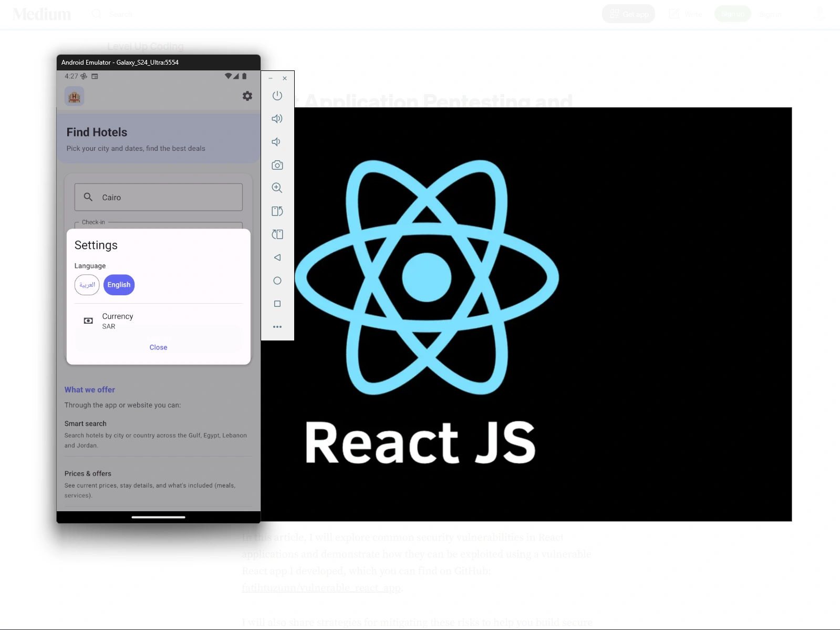The height and width of the screenshot is (630, 840).
Task: Click the 'Prices & offers' feature row
Action: point(159,484)
